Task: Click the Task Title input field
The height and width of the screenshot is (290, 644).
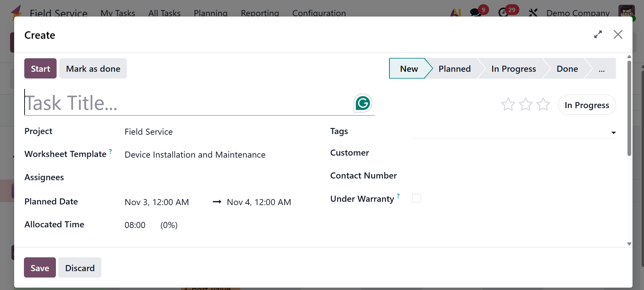Action: [185, 103]
